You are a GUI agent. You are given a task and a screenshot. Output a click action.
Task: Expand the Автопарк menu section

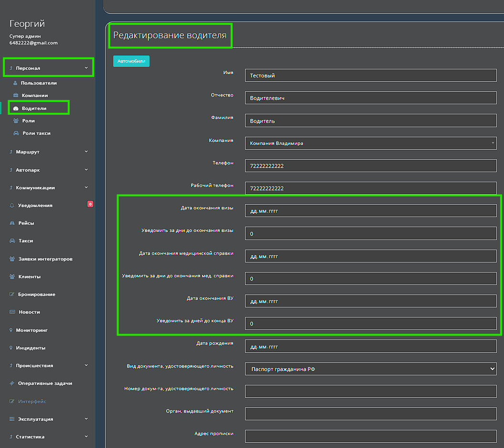click(x=86, y=170)
